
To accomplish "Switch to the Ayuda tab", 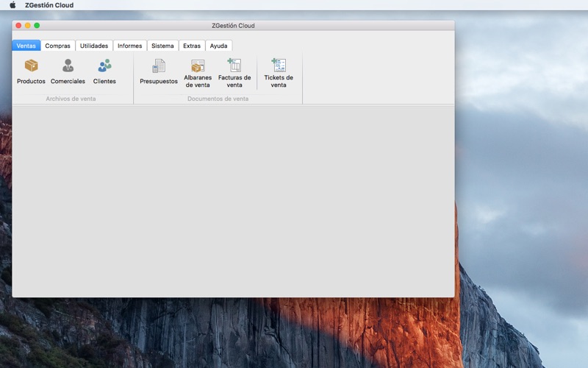I will tap(218, 46).
